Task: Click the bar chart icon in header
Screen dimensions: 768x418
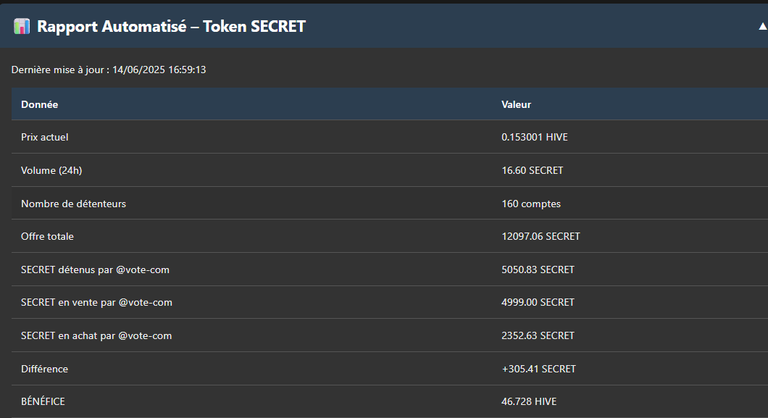Action: pos(22,26)
